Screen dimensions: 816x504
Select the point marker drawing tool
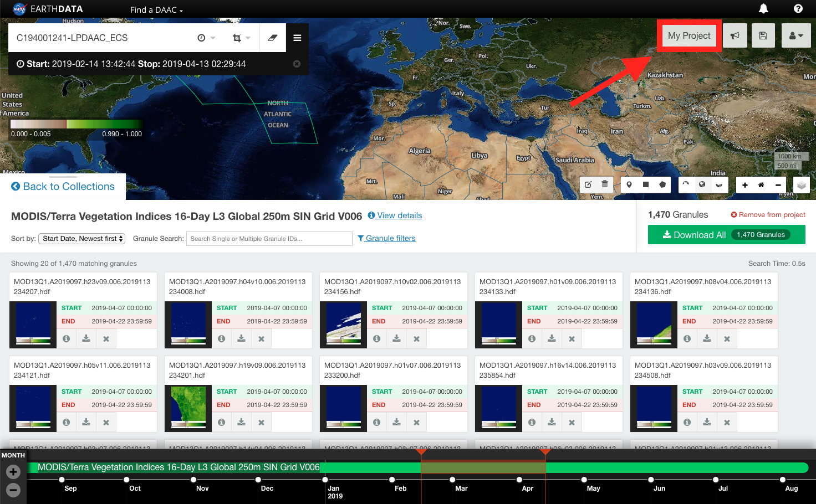pos(629,184)
